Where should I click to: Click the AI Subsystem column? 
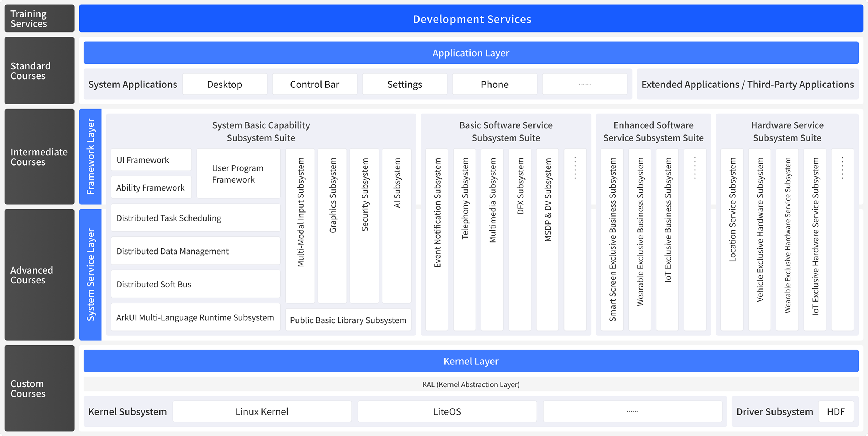point(396,224)
